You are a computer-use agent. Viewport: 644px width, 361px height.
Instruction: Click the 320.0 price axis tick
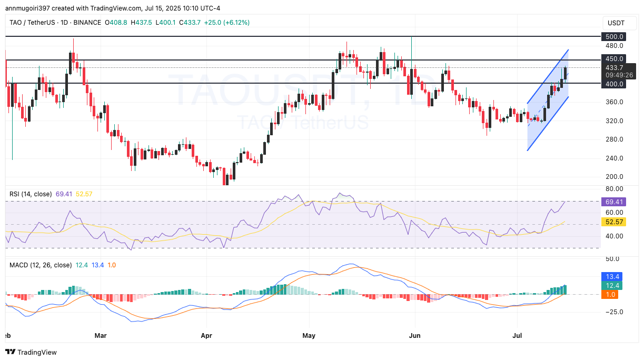click(615, 121)
